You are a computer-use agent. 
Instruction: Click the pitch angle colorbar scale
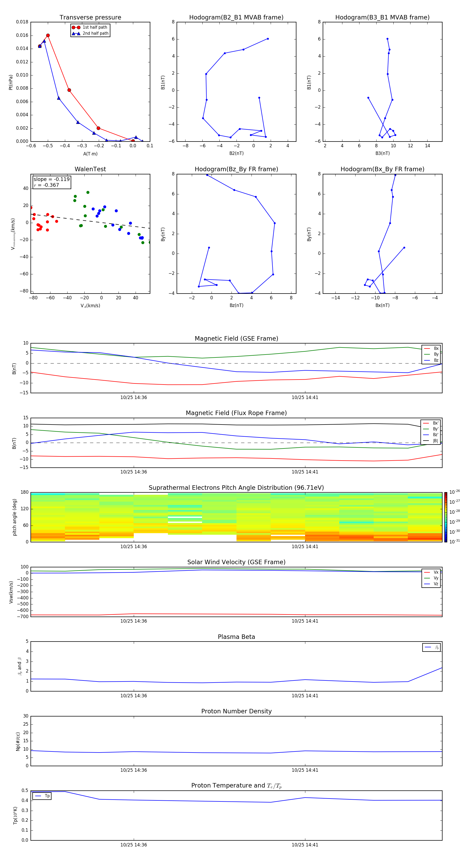tap(446, 517)
